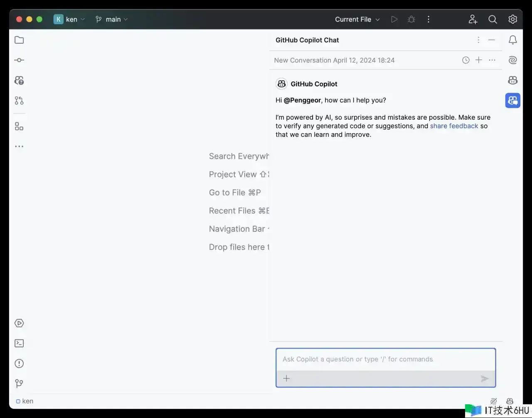Click the GitHub Copilot avatar in chat
This screenshot has height=418, width=532.
point(281,84)
